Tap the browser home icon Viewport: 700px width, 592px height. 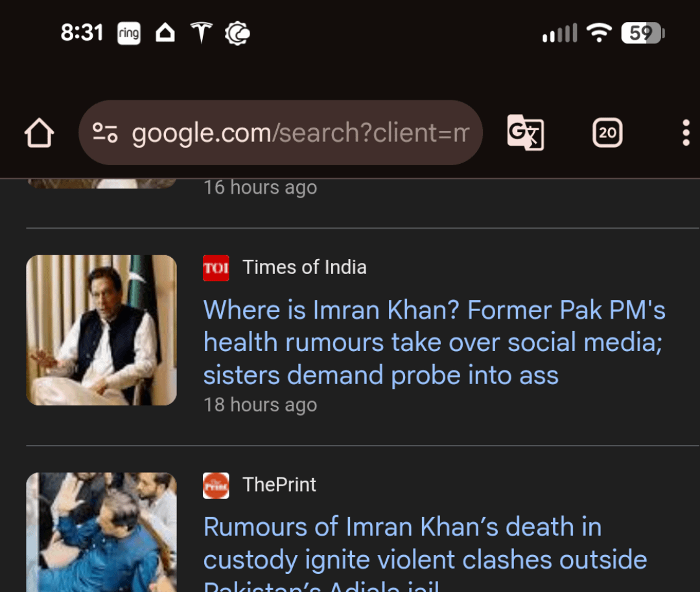[x=40, y=133]
